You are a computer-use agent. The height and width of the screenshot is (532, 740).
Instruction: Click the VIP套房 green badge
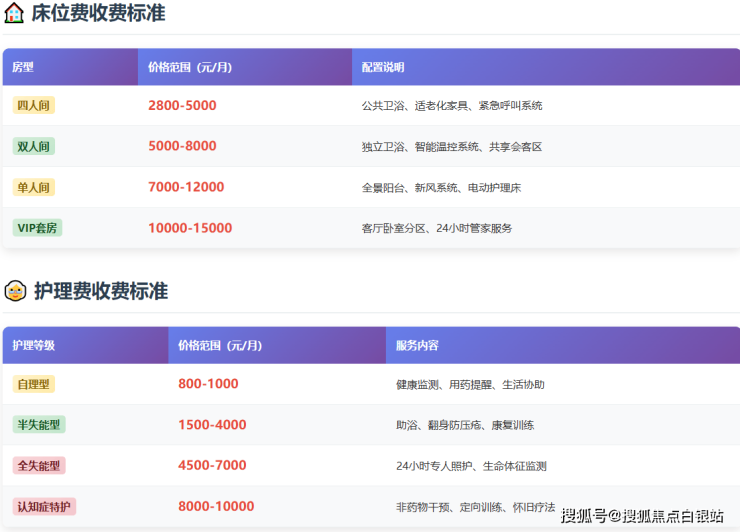tap(37, 228)
